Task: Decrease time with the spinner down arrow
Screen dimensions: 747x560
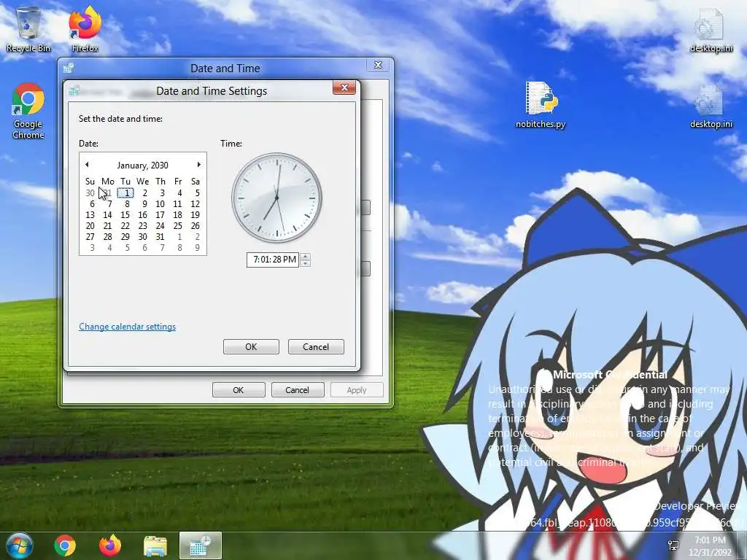Action: 306,263
